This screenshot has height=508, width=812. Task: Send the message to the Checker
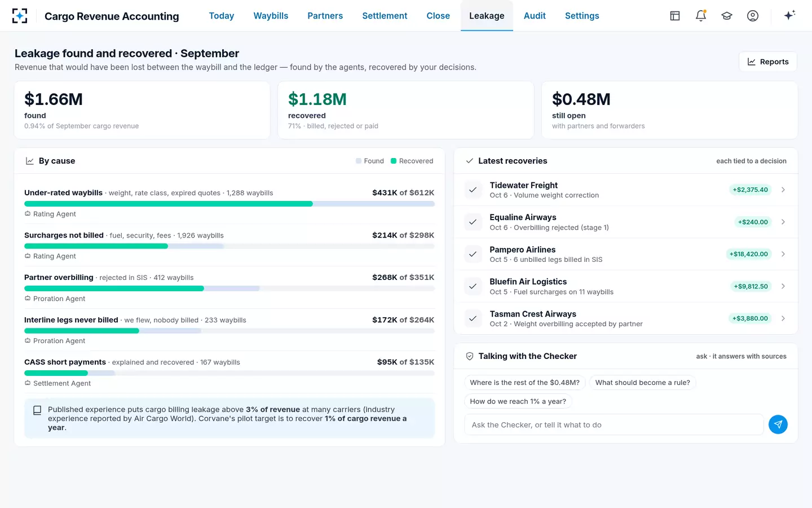[x=778, y=424]
